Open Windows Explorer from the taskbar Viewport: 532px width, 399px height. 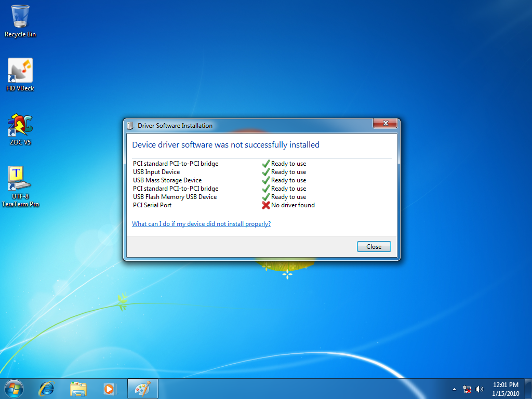coord(78,389)
